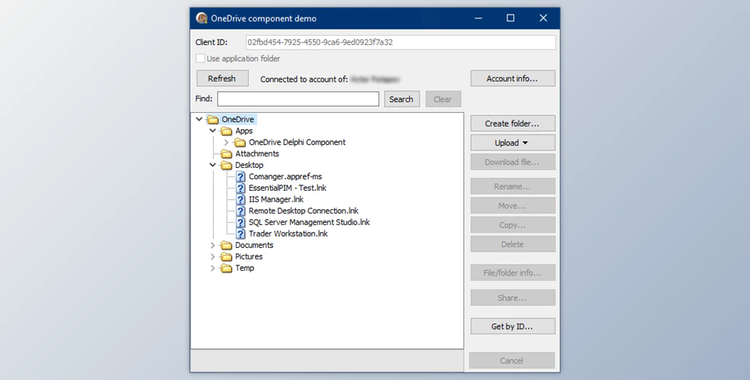This screenshot has width=750, height=380.
Task: Click the Comanger.appref-ms file icon
Action: point(241,177)
